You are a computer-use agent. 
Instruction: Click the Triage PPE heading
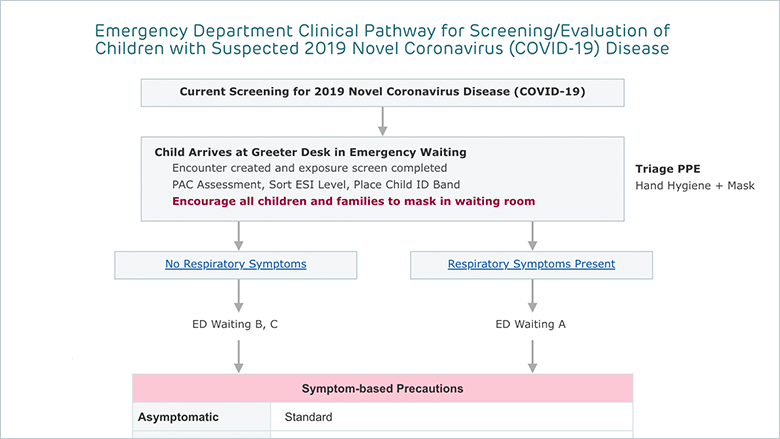tap(668, 169)
